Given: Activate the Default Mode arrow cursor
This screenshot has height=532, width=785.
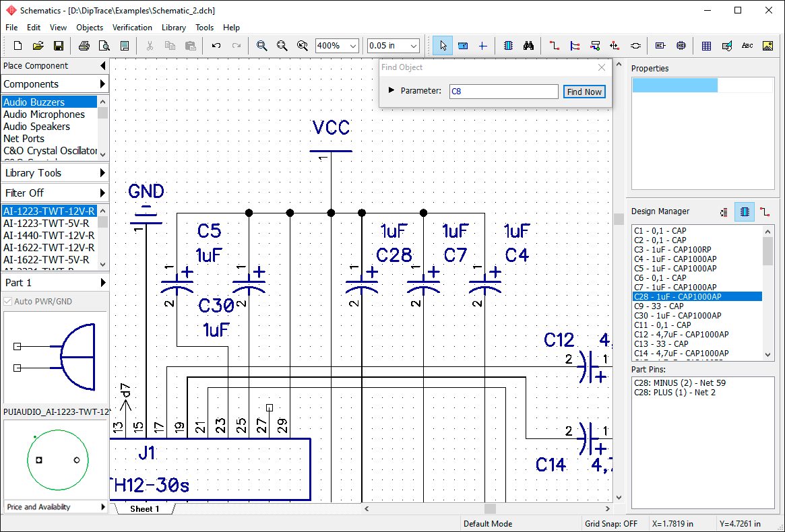Looking at the screenshot, I should (443, 46).
